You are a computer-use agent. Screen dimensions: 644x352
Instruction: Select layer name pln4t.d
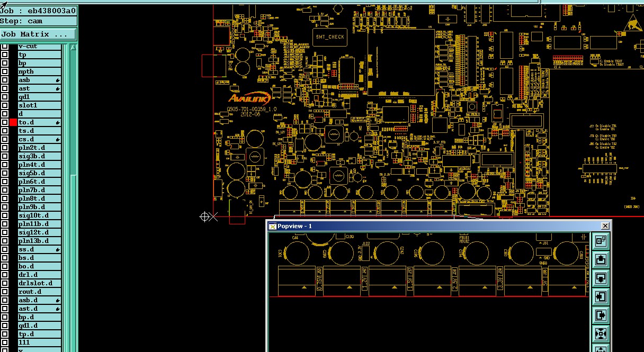[40, 165]
